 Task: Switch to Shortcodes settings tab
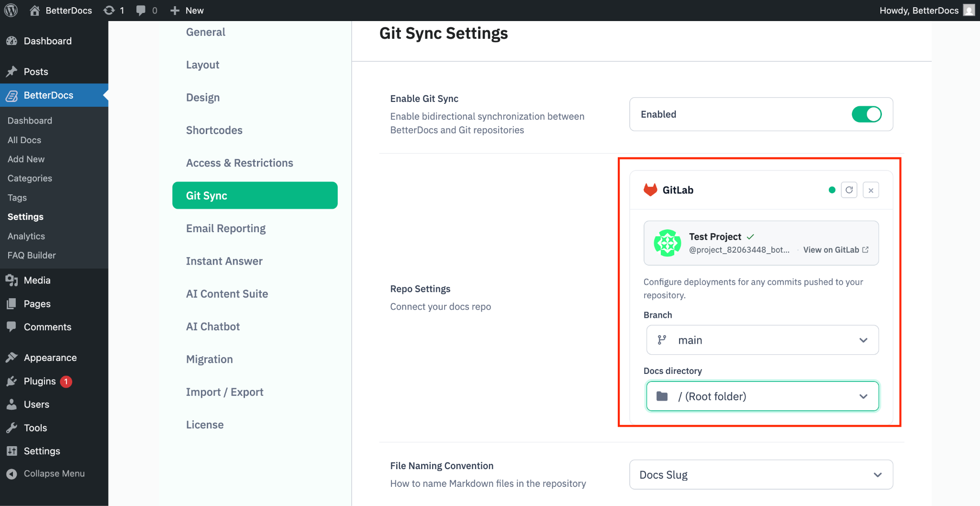point(214,130)
